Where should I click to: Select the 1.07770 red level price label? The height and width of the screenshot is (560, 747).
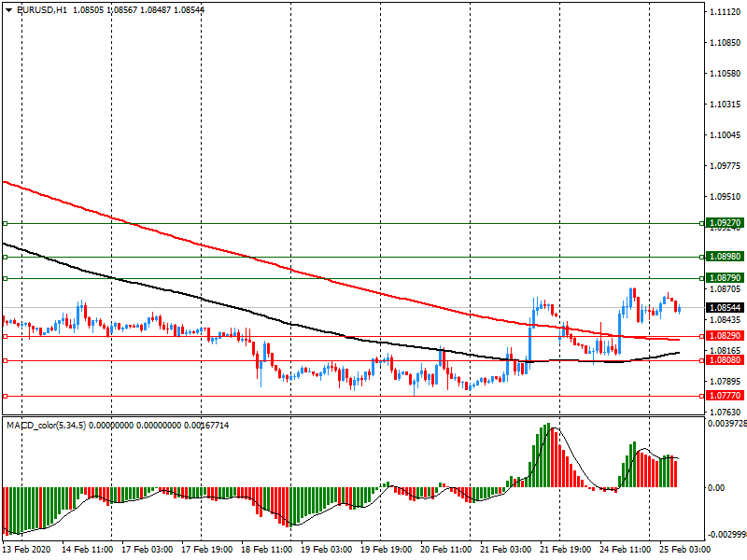pyautogui.click(x=725, y=395)
